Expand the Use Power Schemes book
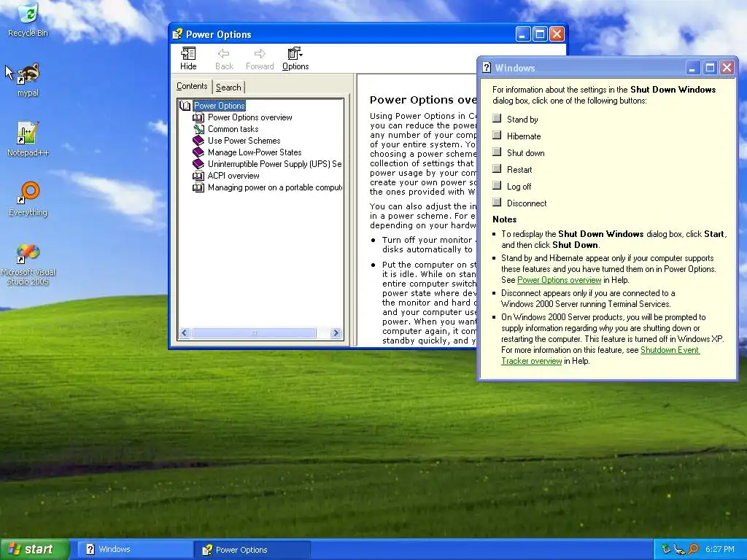This screenshot has height=560, width=747. pyautogui.click(x=244, y=141)
